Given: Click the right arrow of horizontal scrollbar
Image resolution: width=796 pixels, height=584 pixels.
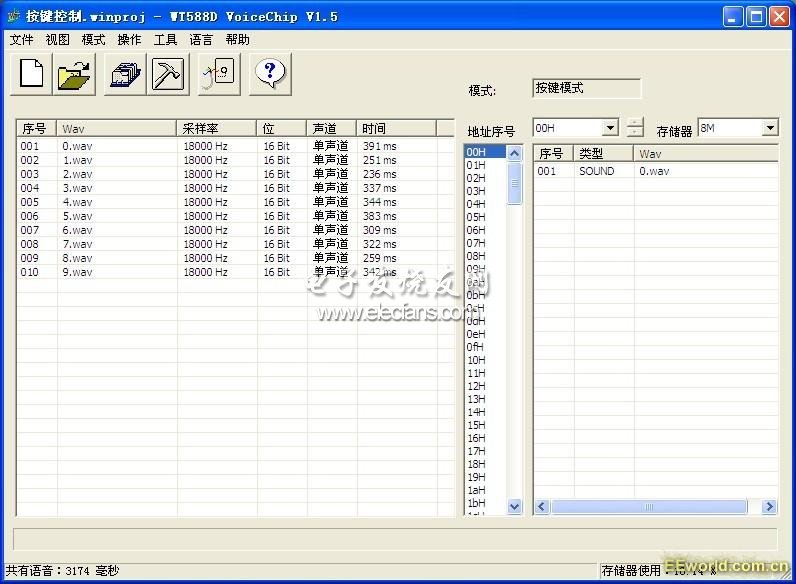Looking at the screenshot, I should click(x=769, y=507).
